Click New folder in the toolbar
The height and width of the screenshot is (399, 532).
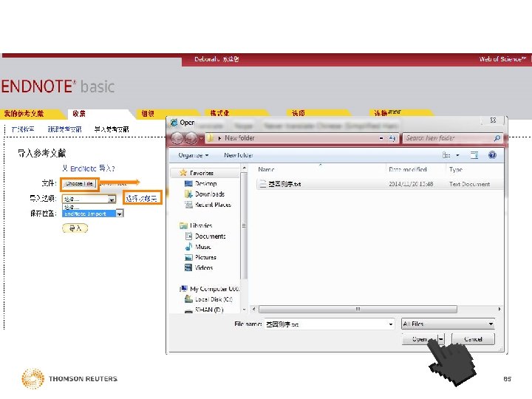point(238,155)
